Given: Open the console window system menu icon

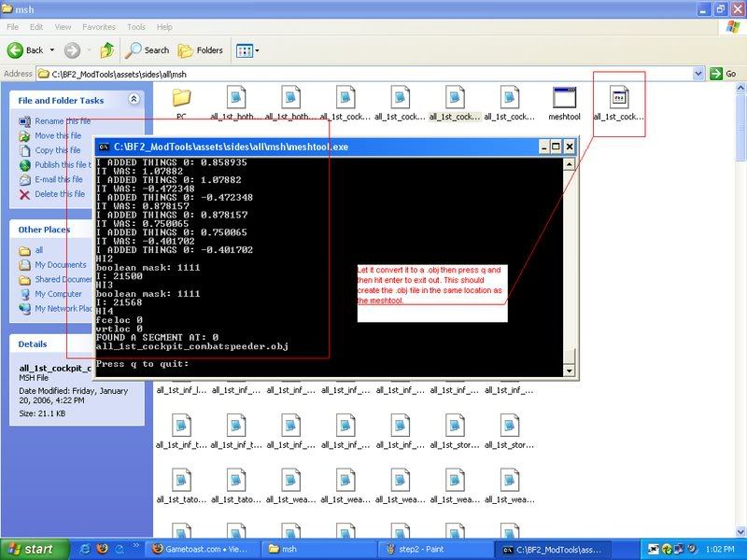Looking at the screenshot, I should click(x=104, y=147).
